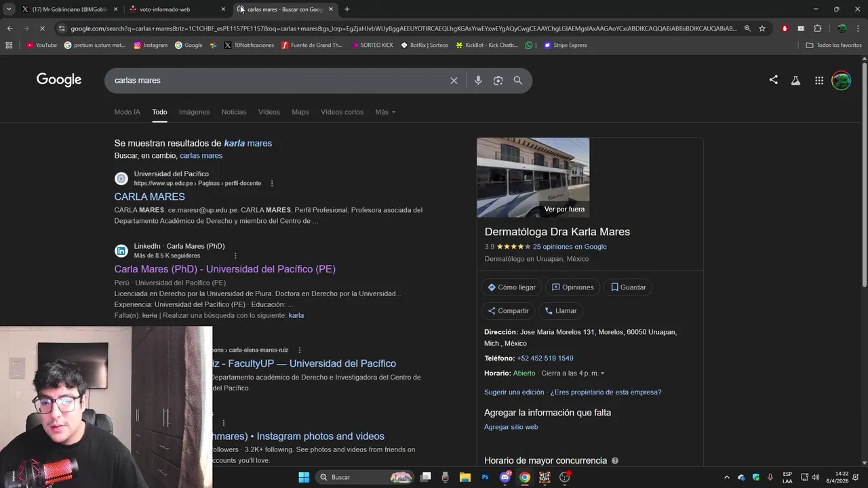The width and height of the screenshot is (868, 488).
Task: Switch to the Modo IA tab
Action: 127,112
